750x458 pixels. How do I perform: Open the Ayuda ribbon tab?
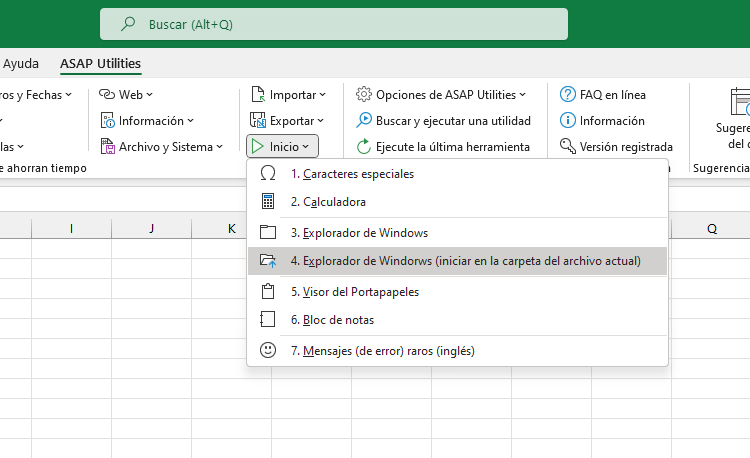point(21,64)
